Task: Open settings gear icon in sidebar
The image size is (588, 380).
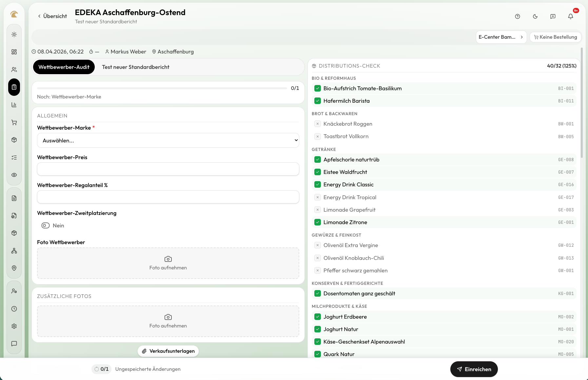Action: [14, 326]
